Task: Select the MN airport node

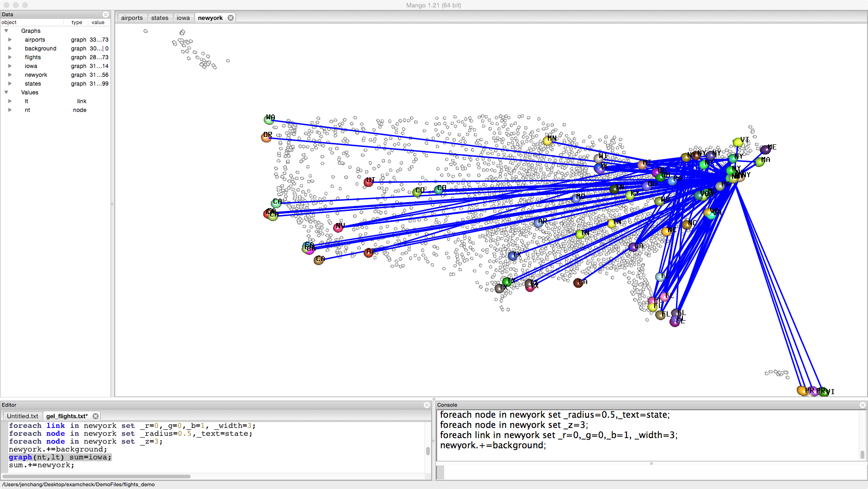Action: [547, 141]
